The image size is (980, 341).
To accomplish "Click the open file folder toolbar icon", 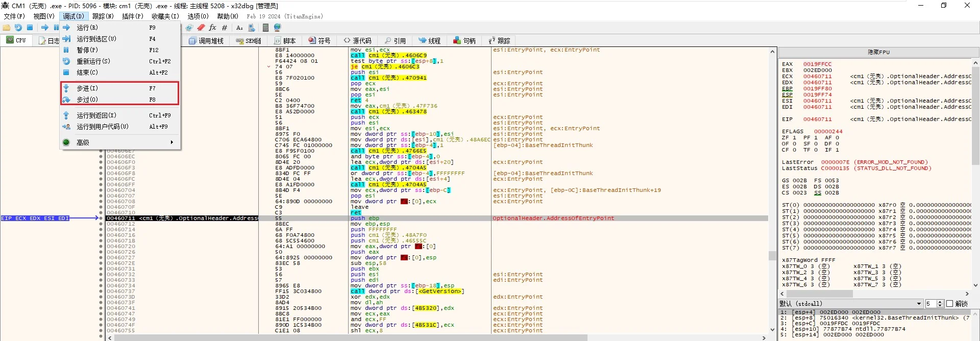I will [x=7, y=28].
